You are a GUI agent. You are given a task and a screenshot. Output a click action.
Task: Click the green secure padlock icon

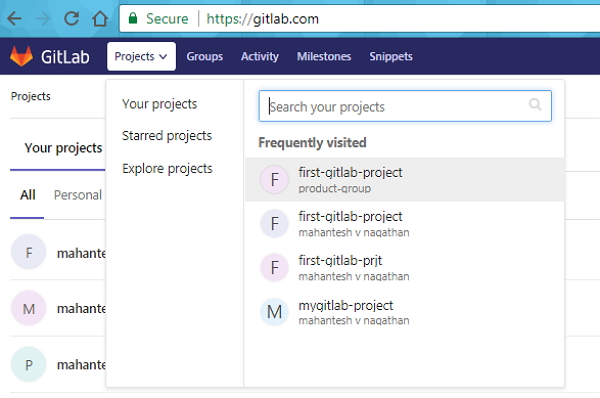click(133, 18)
